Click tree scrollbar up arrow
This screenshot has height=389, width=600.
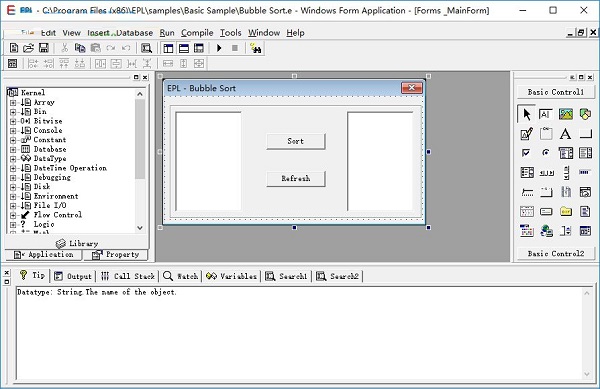[140, 94]
